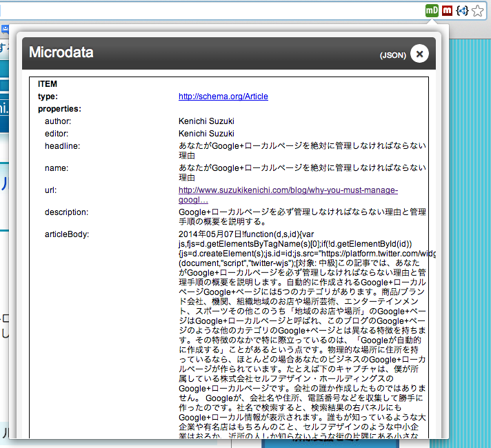Viewport: 491px width, 448px height.
Task: Switch the Microdata view to (JSON)
Action: [x=392, y=55]
